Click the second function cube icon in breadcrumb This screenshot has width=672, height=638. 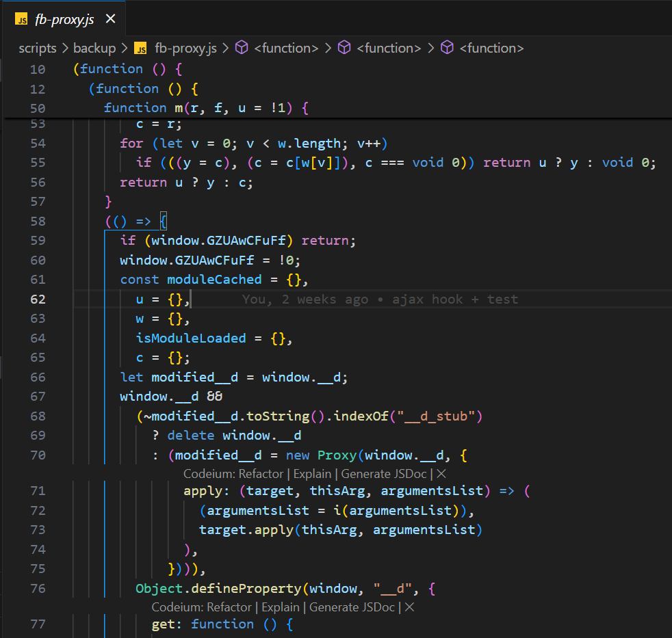pyautogui.click(x=344, y=48)
